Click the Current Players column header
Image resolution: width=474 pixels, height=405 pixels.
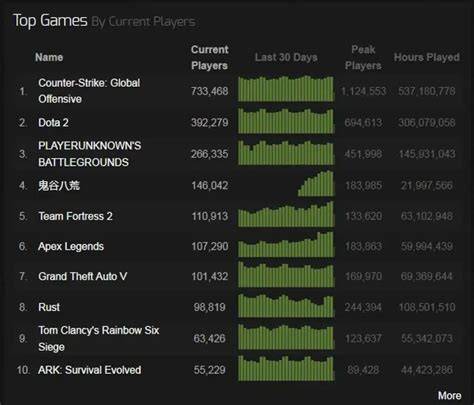pos(210,58)
